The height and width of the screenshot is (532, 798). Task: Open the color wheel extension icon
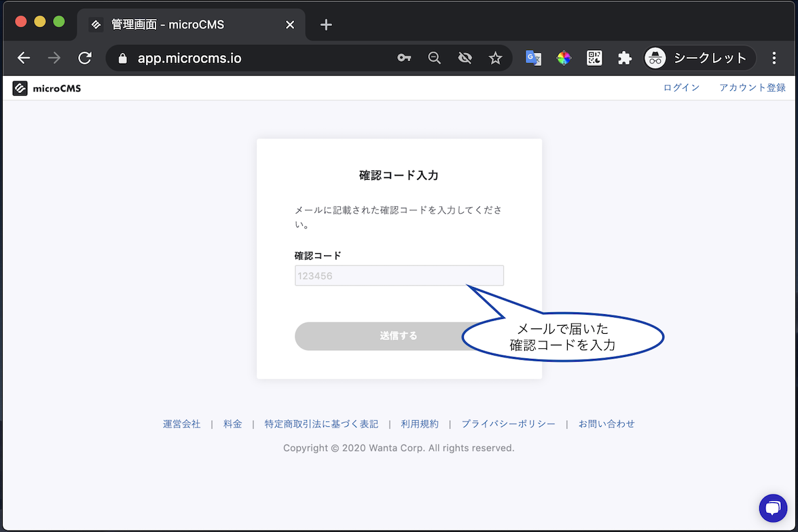[564, 58]
